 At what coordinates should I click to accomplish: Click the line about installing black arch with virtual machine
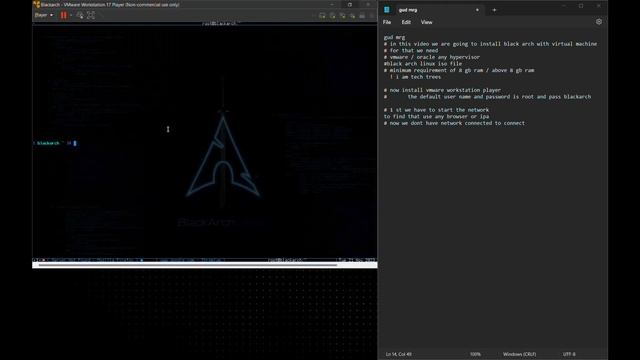490,44
